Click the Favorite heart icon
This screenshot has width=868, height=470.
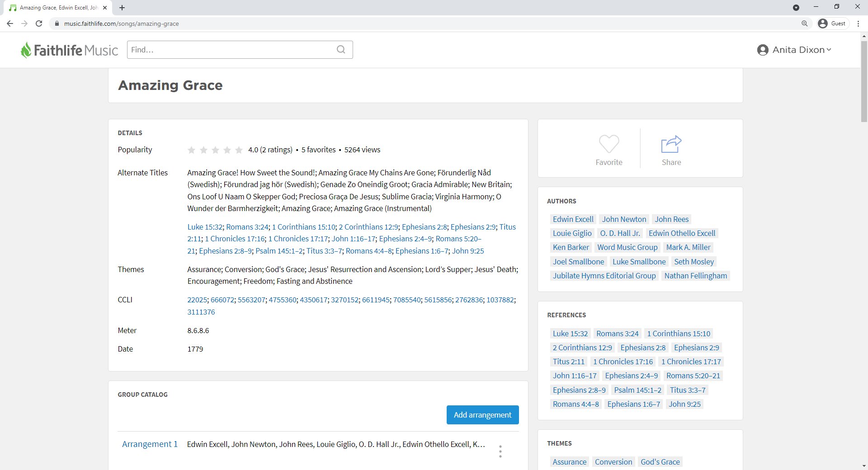(609, 144)
